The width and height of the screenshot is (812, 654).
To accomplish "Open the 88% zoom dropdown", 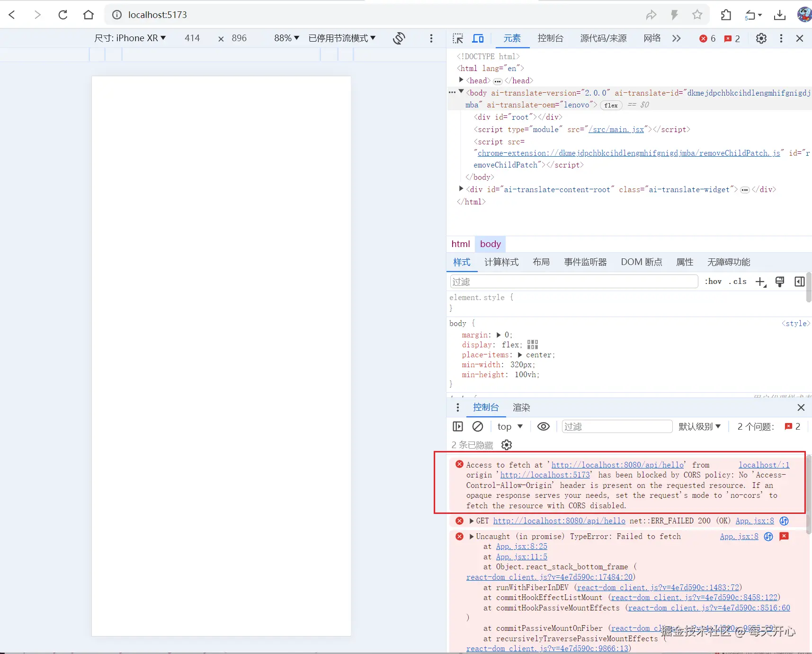I will pos(287,38).
